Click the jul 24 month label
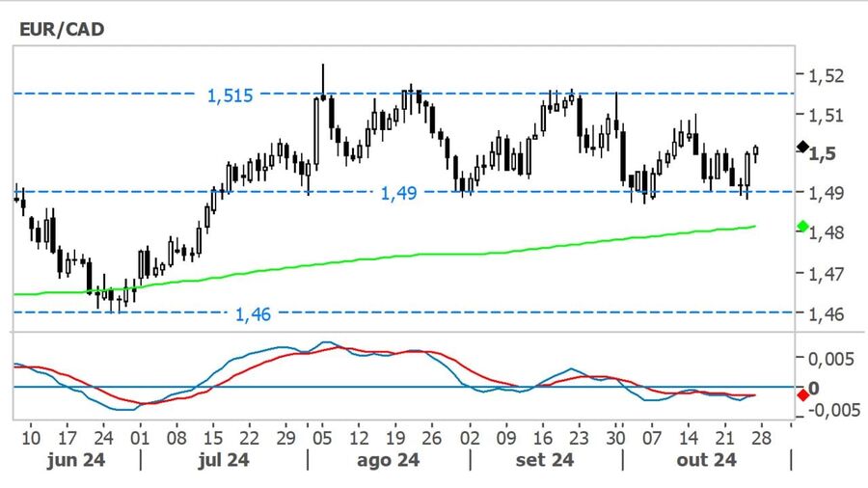The image size is (868, 488). coord(224,460)
